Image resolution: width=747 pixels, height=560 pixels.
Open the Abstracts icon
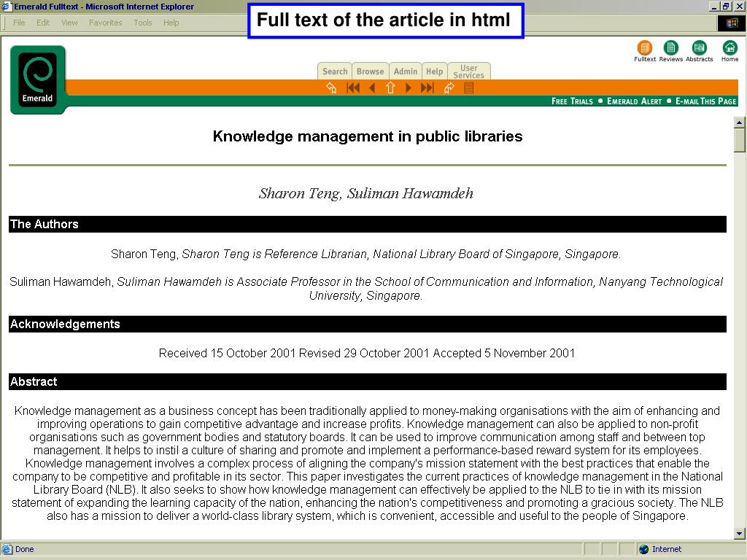[x=700, y=47]
